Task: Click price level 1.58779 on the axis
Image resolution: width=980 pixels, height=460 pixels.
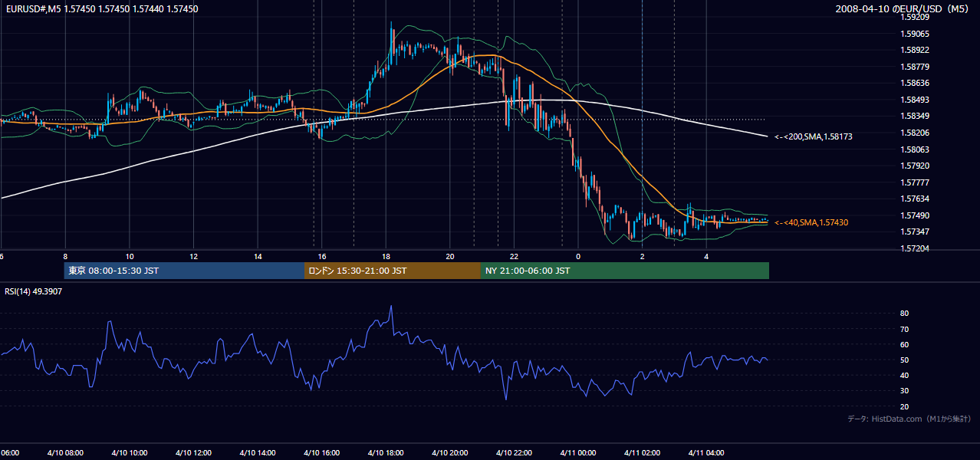Action: [914, 67]
